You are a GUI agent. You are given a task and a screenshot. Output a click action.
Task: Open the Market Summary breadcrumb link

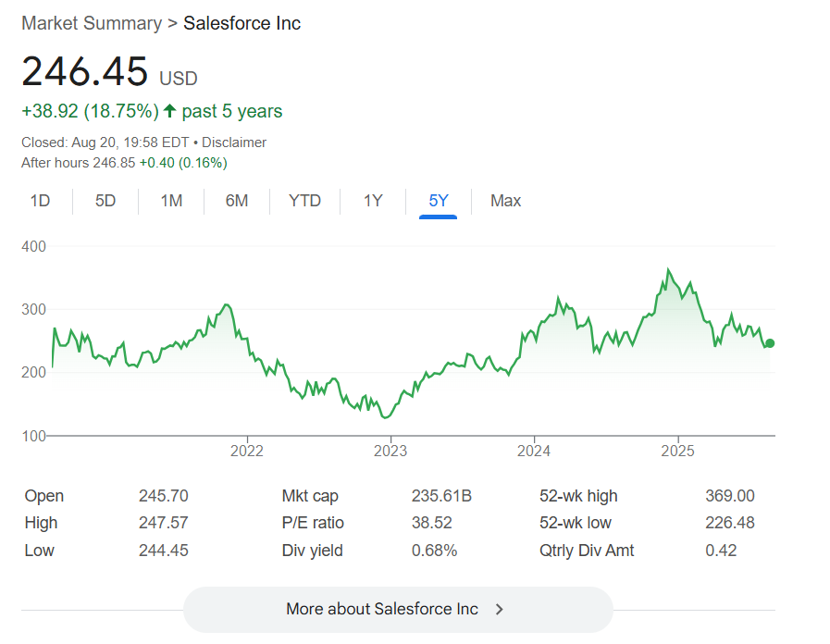point(92,23)
